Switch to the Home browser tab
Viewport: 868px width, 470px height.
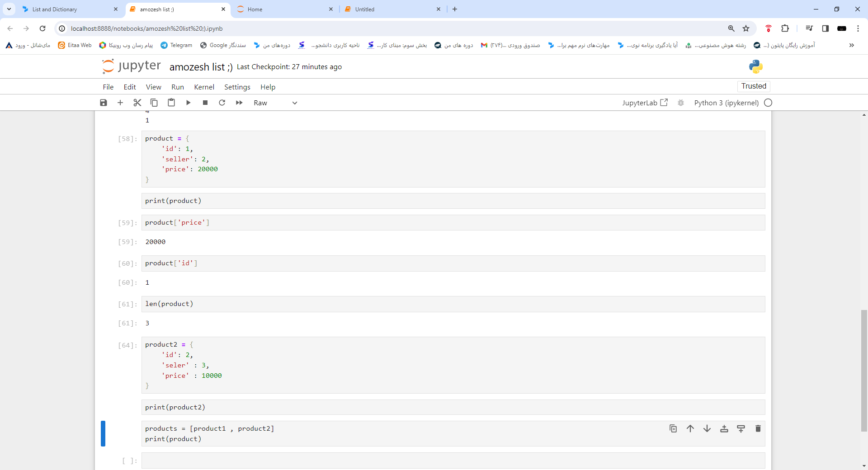[x=285, y=9]
